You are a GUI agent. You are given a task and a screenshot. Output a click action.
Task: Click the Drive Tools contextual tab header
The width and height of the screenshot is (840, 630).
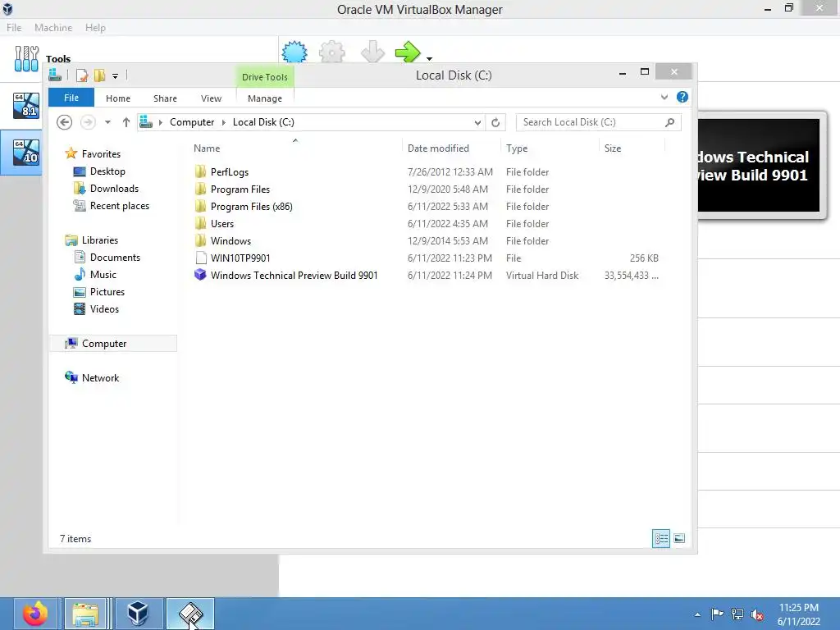[x=265, y=76]
